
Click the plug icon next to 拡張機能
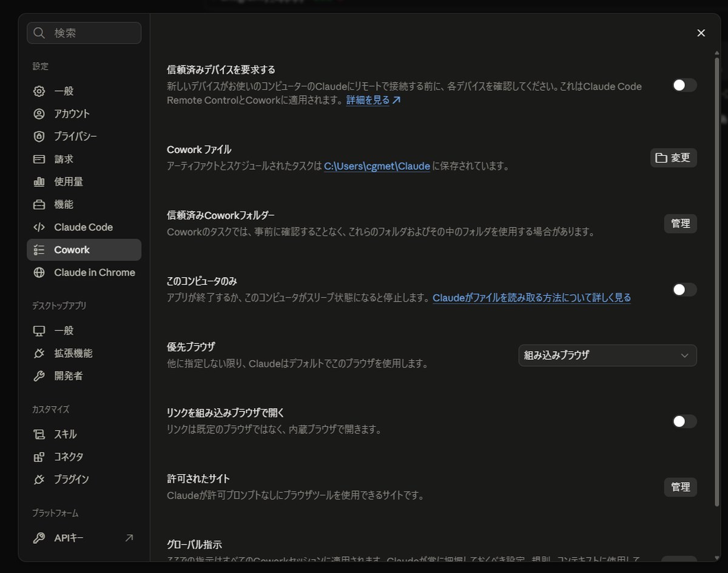39,353
